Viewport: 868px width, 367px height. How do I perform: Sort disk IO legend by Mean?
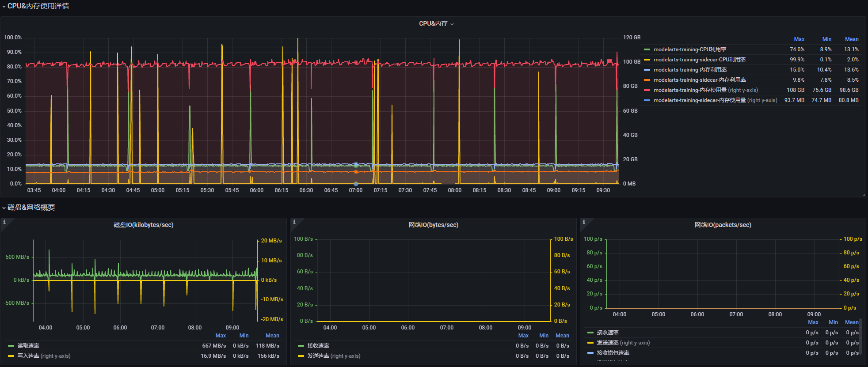[x=272, y=336]
